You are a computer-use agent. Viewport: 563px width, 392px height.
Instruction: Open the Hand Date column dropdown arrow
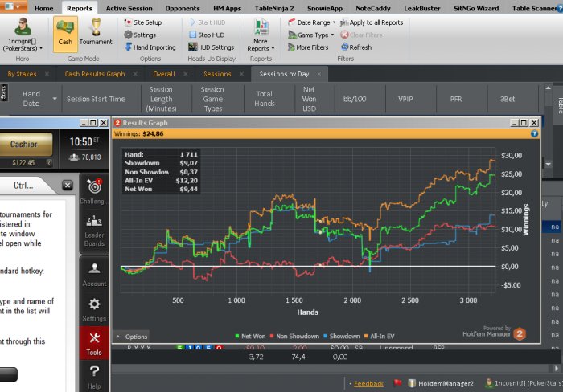55,99
